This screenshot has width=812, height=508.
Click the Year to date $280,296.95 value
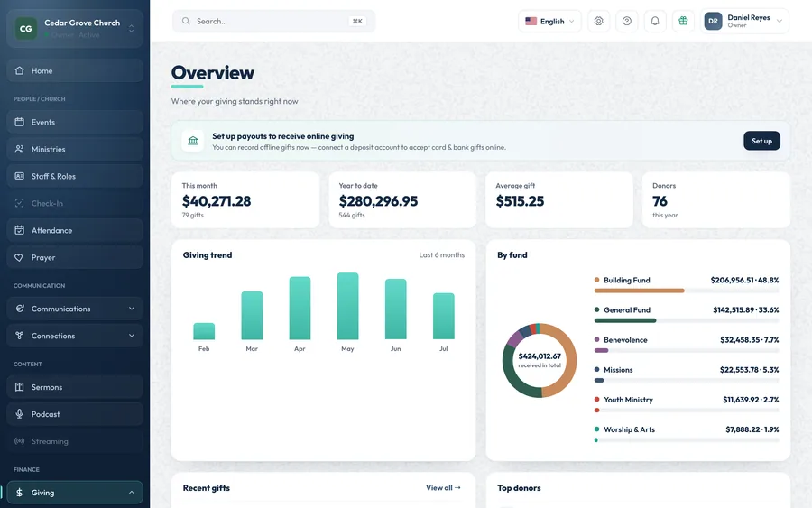(378, 201)
